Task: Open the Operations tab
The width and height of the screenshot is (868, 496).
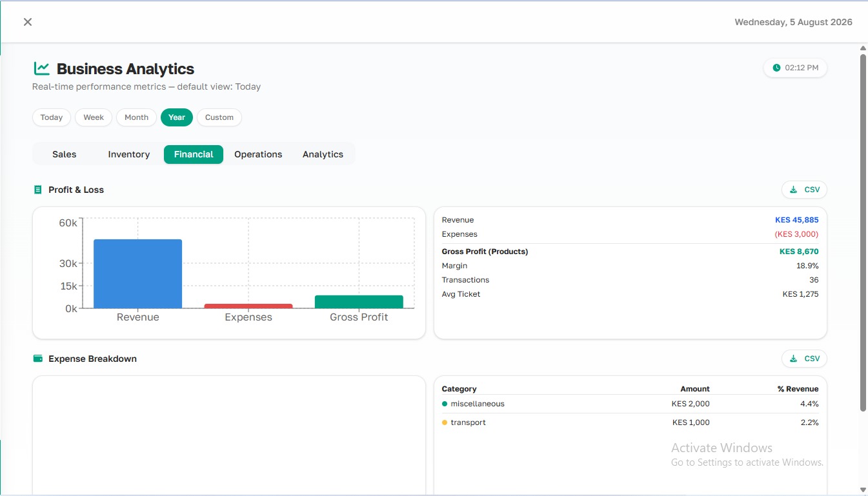Action: (x=258, y=154)
